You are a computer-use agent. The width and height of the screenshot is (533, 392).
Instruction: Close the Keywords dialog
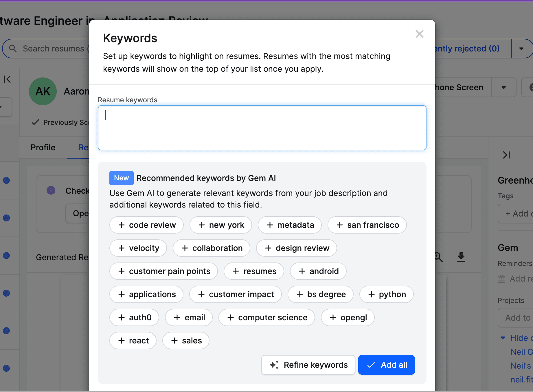pyautogui.click(x=419, y=34)
